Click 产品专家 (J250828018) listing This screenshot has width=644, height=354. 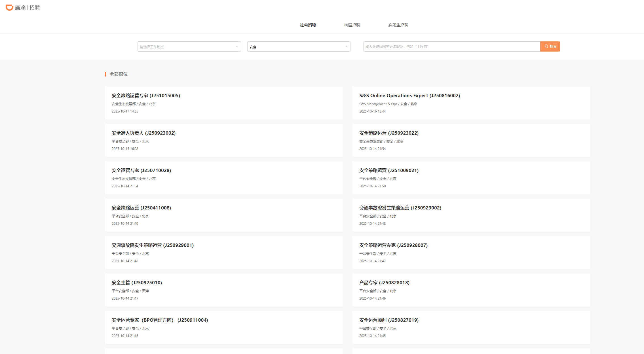(x=384, y=283)
